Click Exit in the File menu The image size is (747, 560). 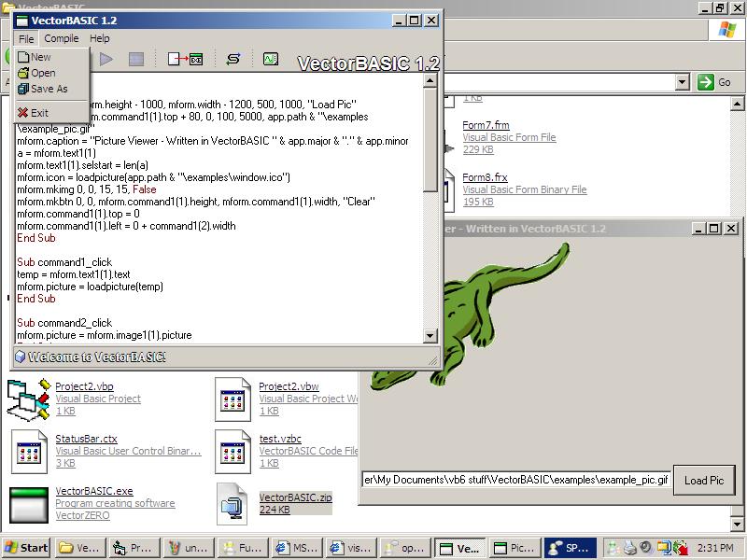point(39,113)
